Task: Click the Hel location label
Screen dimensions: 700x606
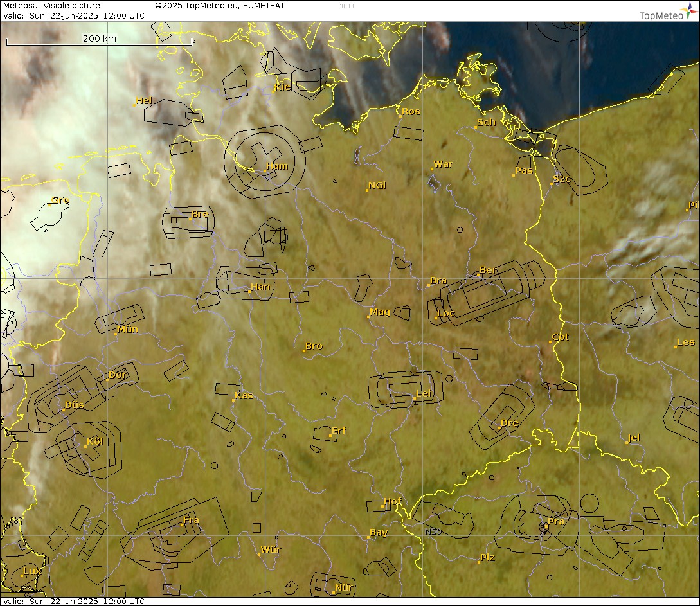Action: [144, 100]
